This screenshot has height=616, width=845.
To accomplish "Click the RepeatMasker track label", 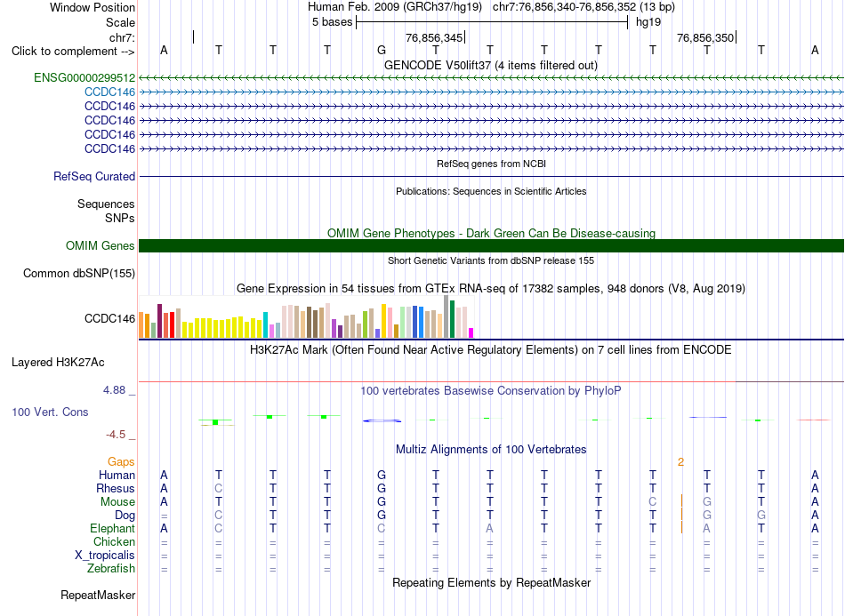I will 98,596.
